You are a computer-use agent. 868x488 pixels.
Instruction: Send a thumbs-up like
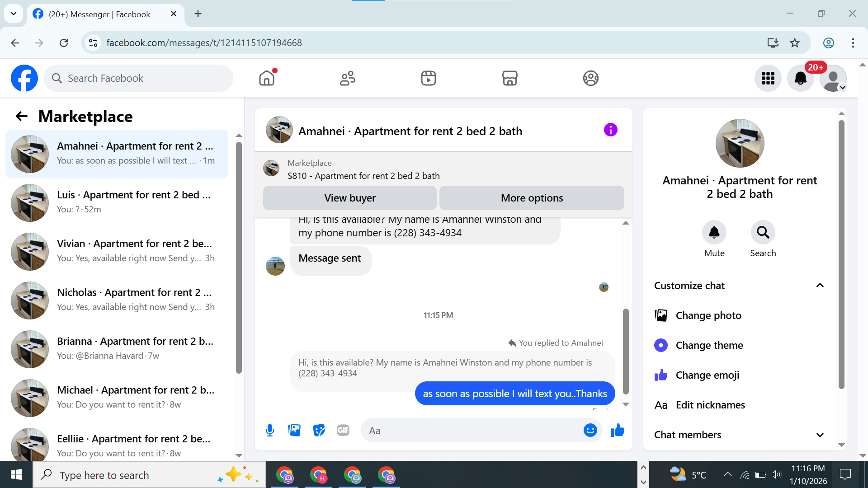[617, 430]
